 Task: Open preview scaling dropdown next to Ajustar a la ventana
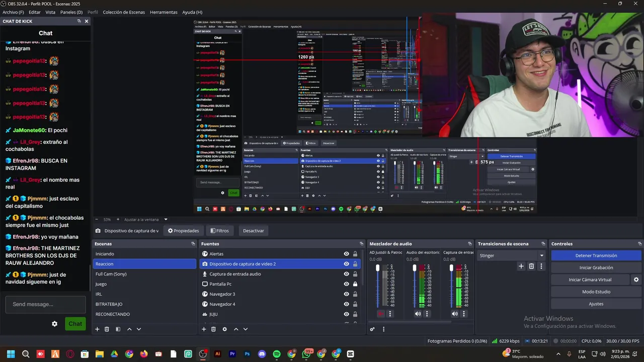[166, 219]
